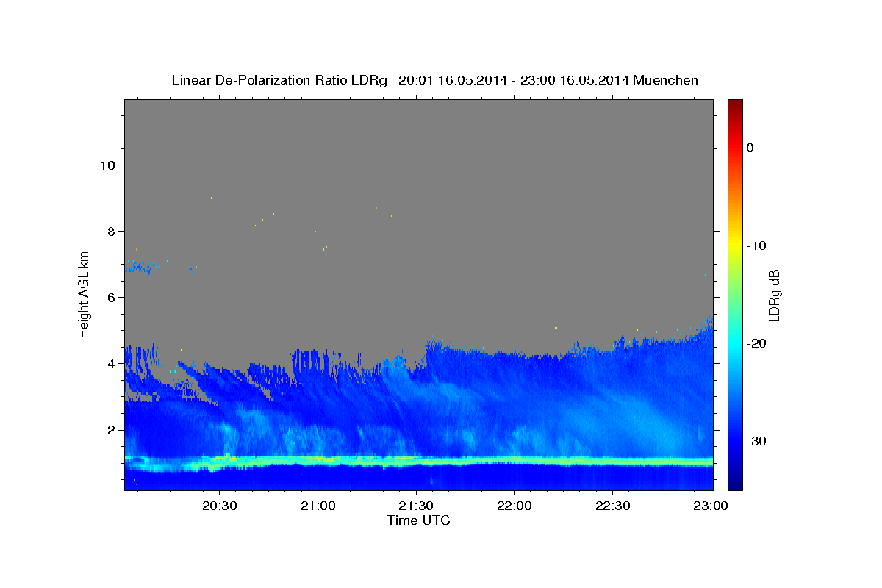
Task: Click the height tick label 2
Action: (110, 429)
